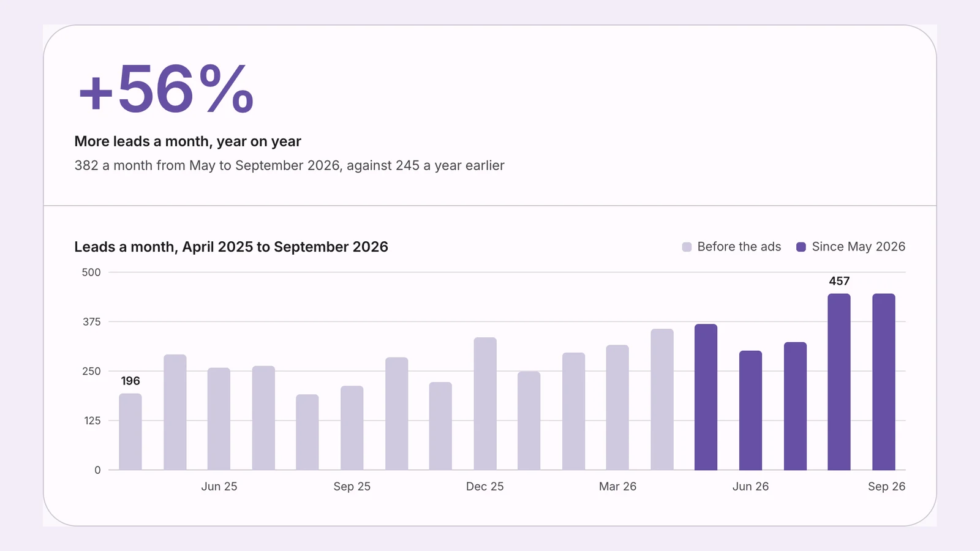Click the '382 a month from May' subtitle

289,165
